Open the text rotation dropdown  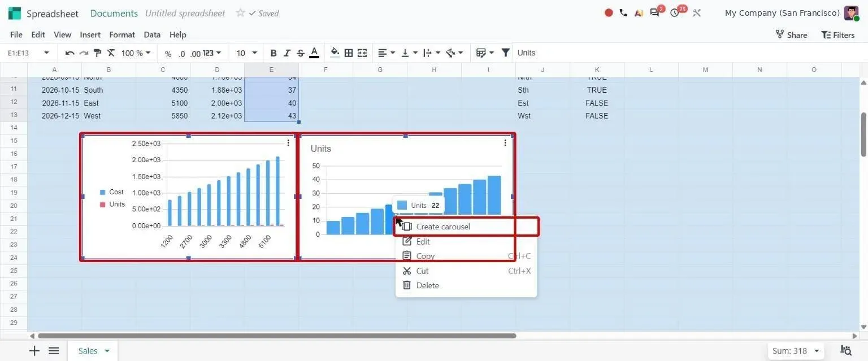(454, 53)
